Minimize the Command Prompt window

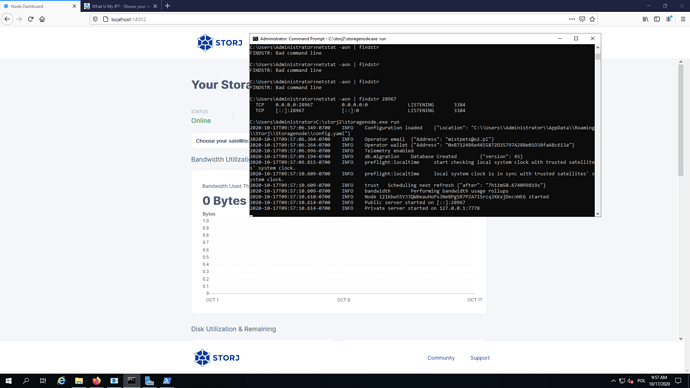[560, 39]
